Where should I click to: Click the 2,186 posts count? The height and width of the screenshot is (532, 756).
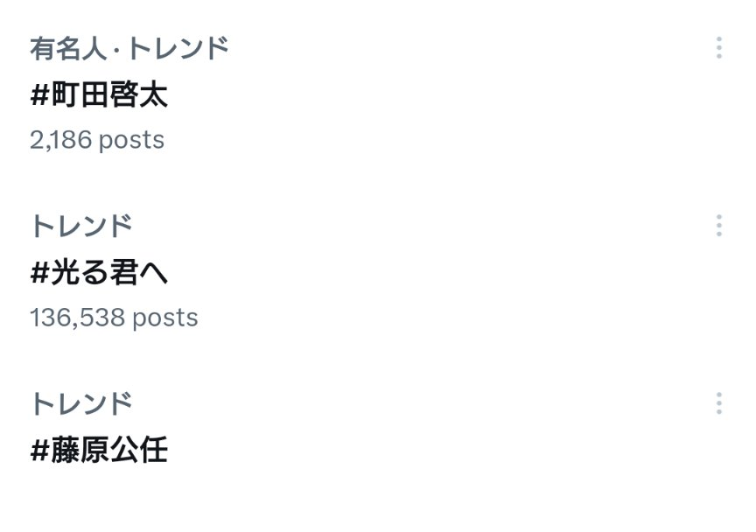point(97,140)
